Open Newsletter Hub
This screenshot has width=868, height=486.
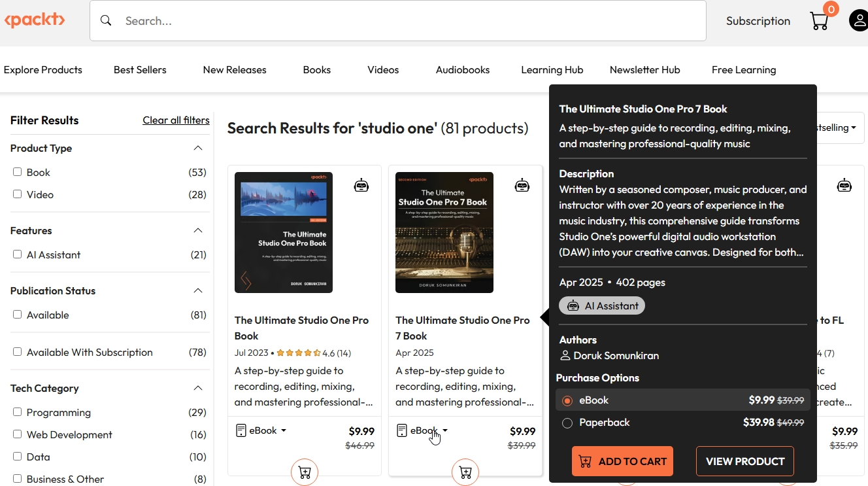645,70
